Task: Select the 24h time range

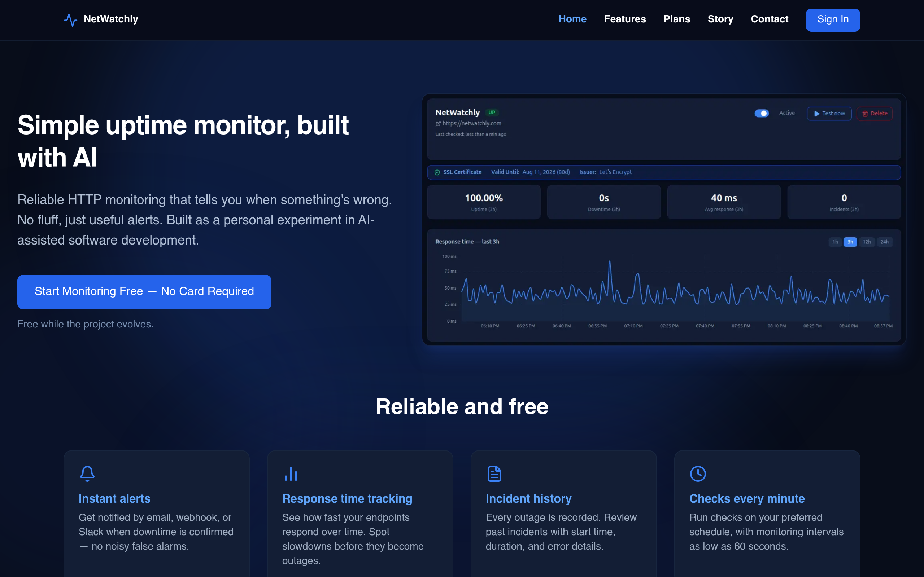Action: click(884, 242)
